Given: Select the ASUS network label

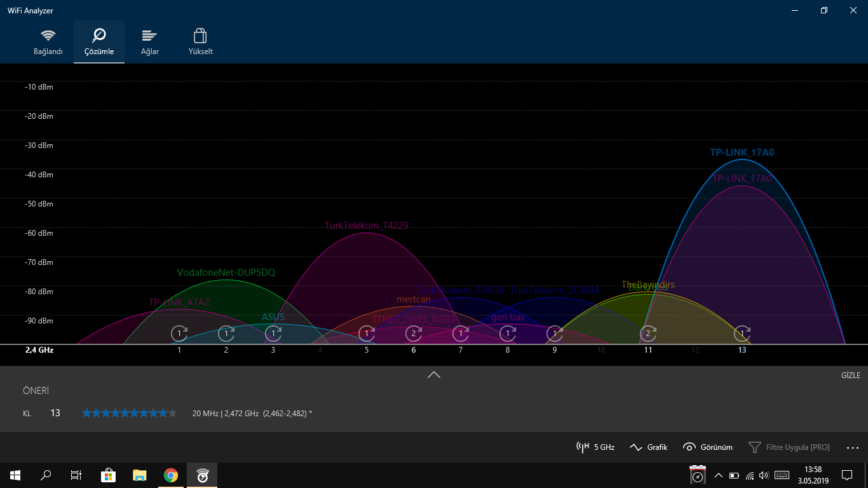Looking at the screenshot, I should pyautogui.click(x=273, y=317).
